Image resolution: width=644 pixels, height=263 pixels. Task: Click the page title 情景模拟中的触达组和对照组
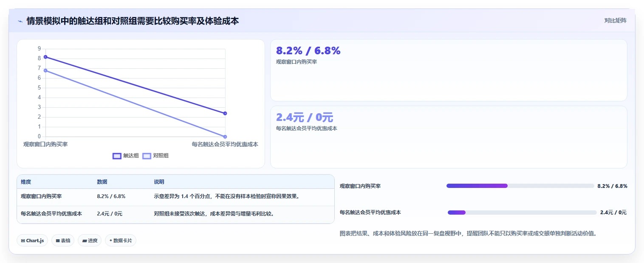tap(133, 21)
